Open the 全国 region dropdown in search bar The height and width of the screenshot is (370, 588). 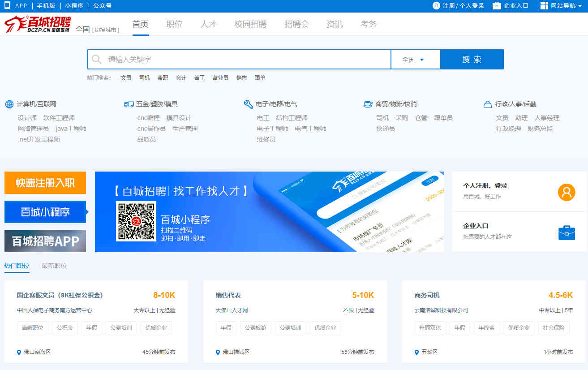[x=416, y=59]
